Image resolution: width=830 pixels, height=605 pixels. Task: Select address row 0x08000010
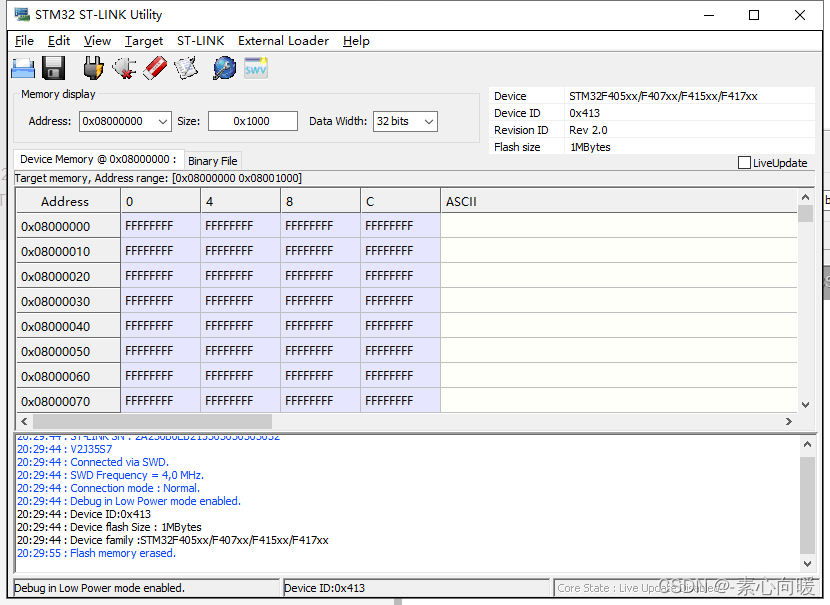click(68, 251)
